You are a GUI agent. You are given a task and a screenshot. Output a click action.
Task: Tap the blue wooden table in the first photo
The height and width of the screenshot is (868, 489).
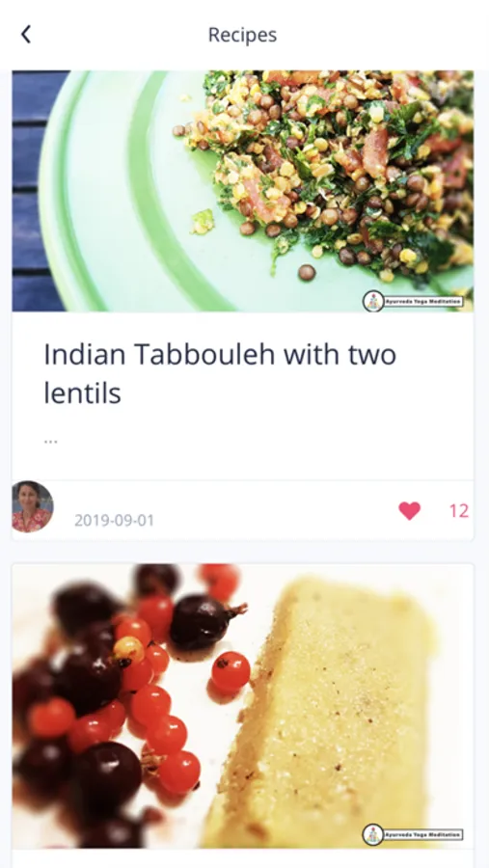tap(31, 191)
